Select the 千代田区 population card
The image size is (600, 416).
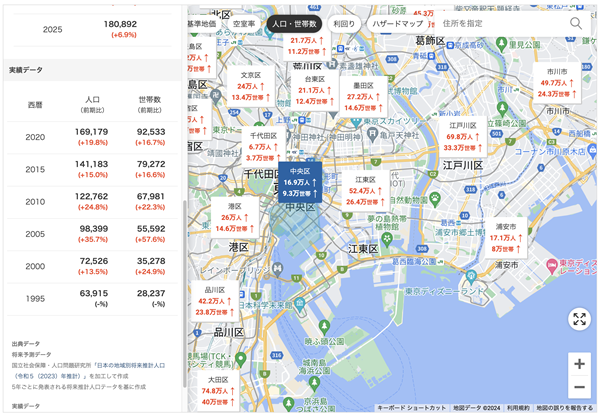pos(263,147)
